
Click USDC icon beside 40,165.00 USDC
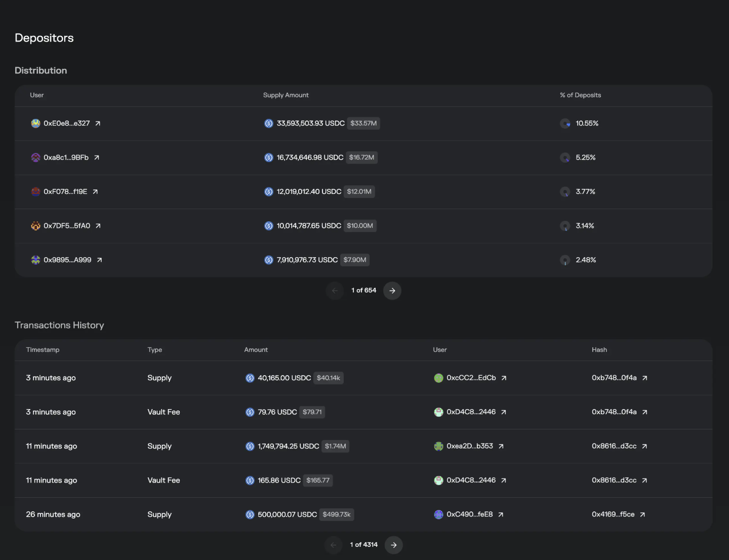click(x=250, y=378)
